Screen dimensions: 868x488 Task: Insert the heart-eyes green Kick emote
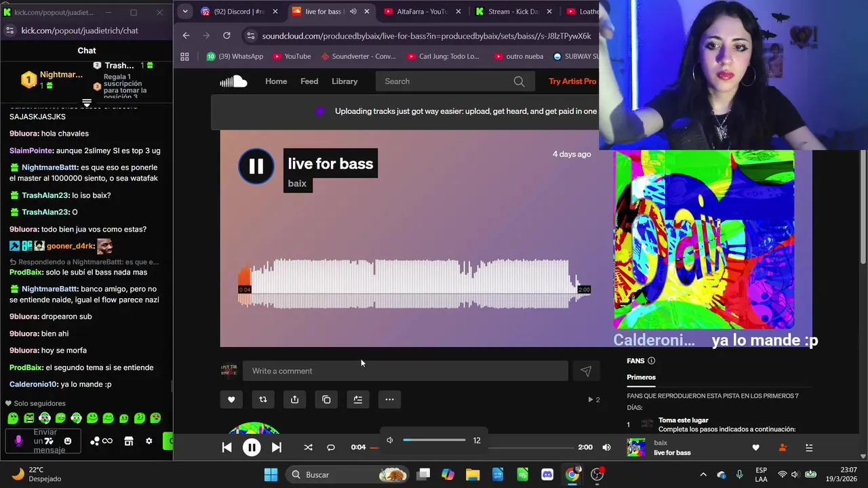[x=155, y=418]
